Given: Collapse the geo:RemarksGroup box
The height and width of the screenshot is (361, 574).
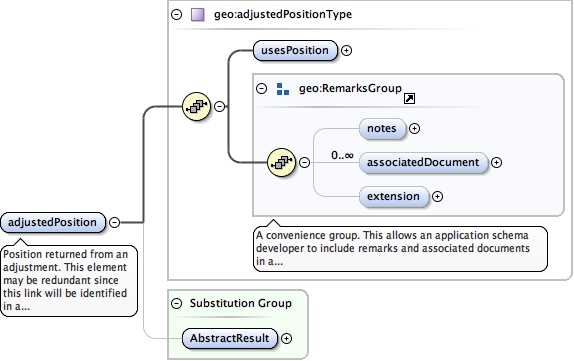Looking at the screenshot, I should [261, 89].
